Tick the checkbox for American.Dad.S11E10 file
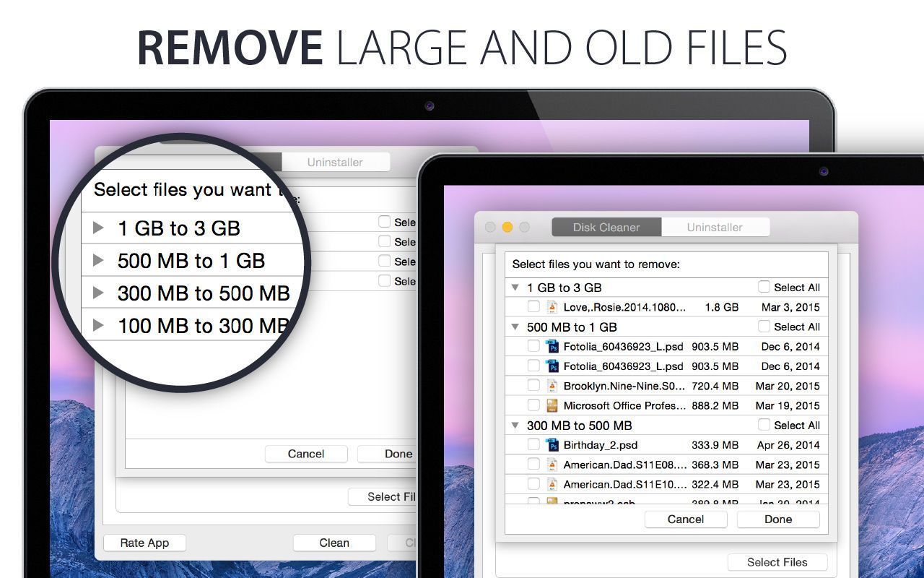The height and width of the screenshot is (578, 924). (x=533, y=483)
